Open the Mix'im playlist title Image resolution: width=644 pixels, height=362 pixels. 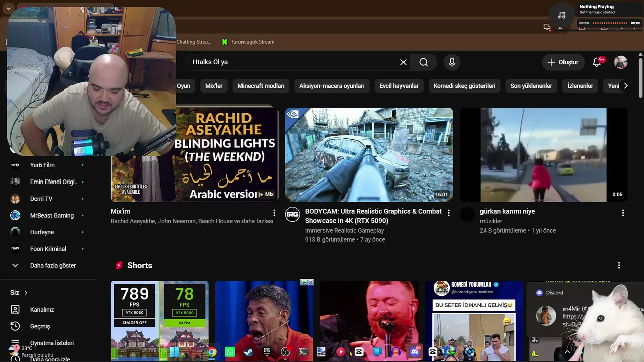coord(120,212)
